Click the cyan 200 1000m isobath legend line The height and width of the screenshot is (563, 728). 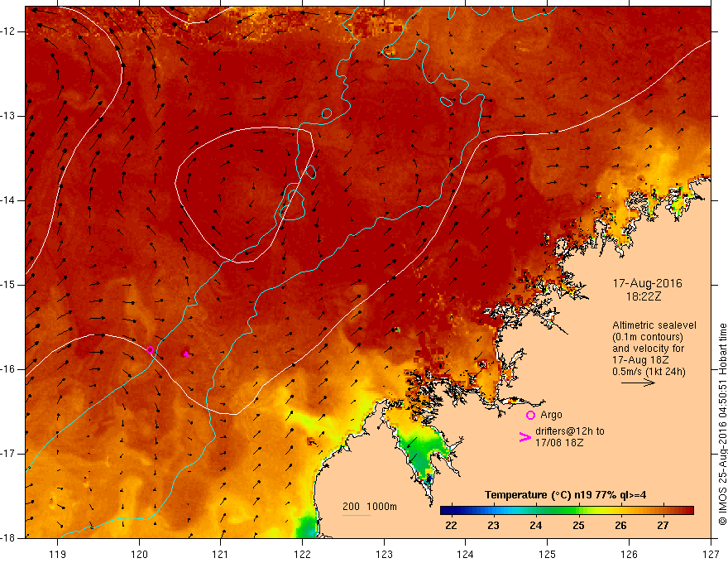pos(356,515)
